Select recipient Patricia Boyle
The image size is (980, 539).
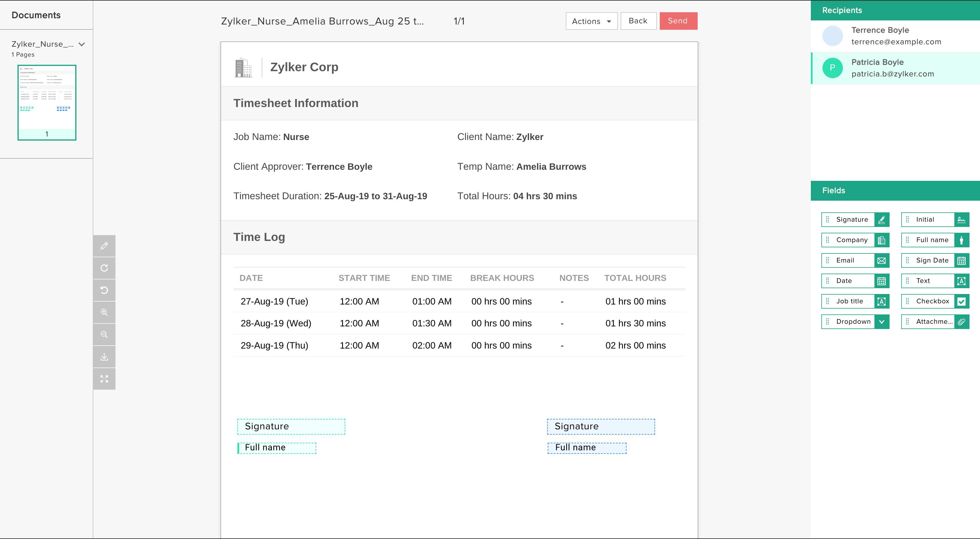click(895, 68)
